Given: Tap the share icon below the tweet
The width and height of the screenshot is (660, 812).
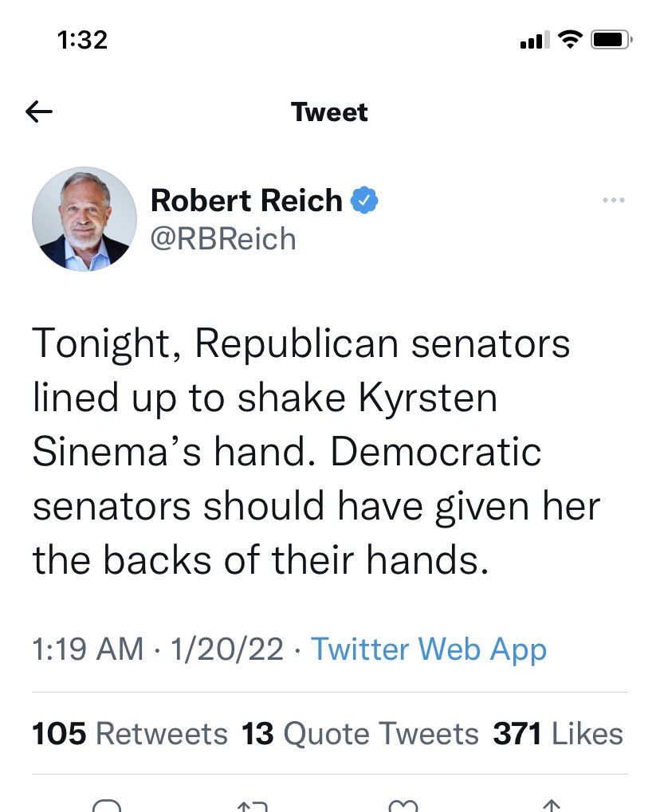Looking at the screenshot, I should coord(549,805).
